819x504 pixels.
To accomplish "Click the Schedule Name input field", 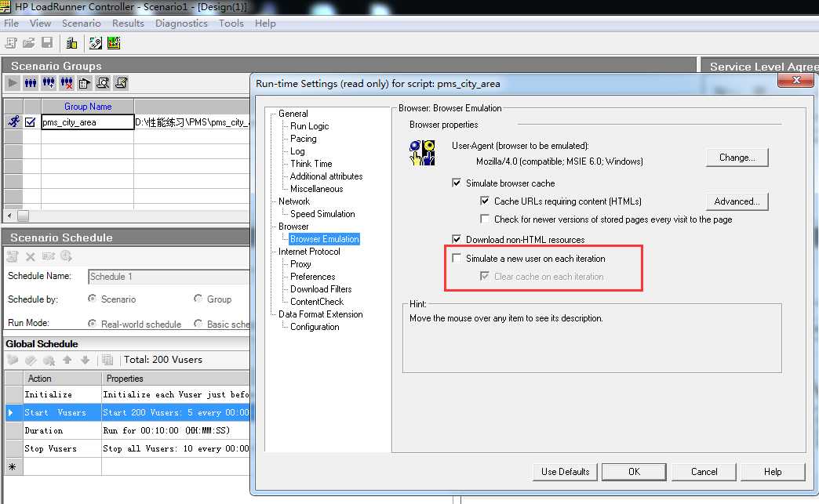I will tap(169, 277).
